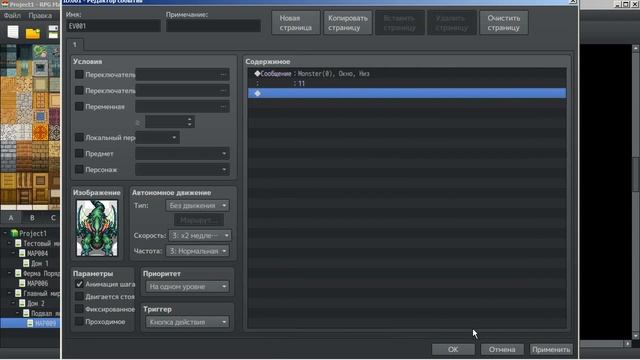Viewport: 640px width, 360px height.
Task: Confirm the event with the OK button
Action: click(x=453, y=349)
